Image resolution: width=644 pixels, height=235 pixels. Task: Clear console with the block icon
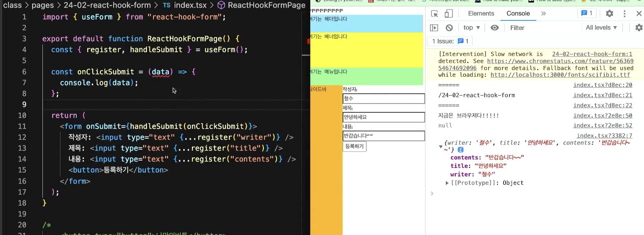click(449, 28)
